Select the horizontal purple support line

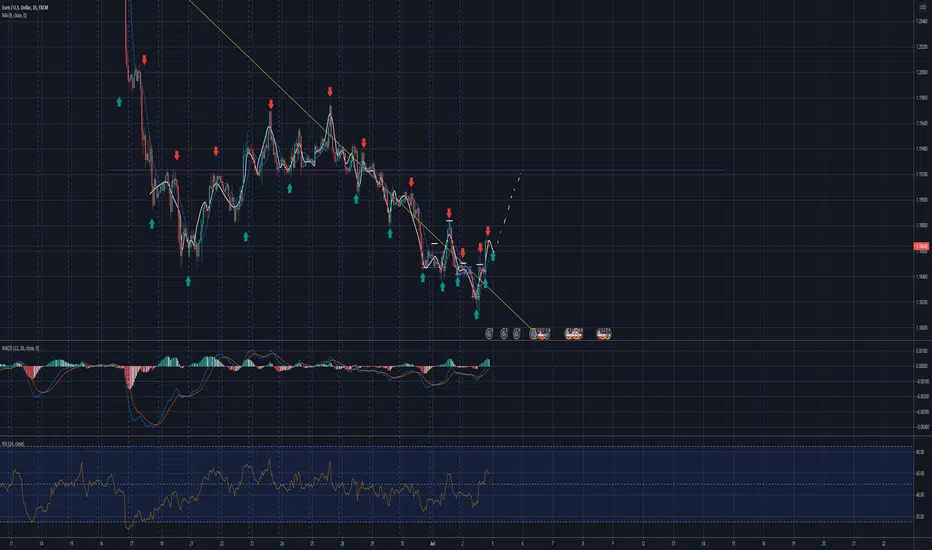416,171
